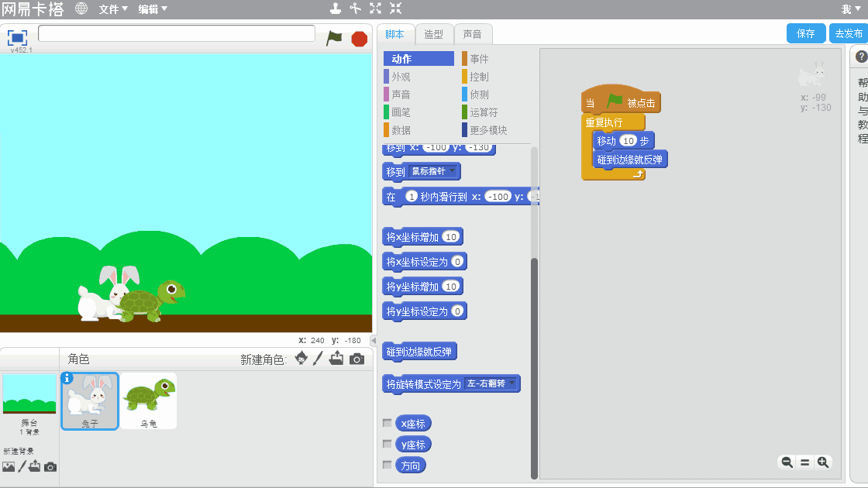Open the 文件 menu
The height and width of the screenshot is (488, 868).
tap(113, 9)
